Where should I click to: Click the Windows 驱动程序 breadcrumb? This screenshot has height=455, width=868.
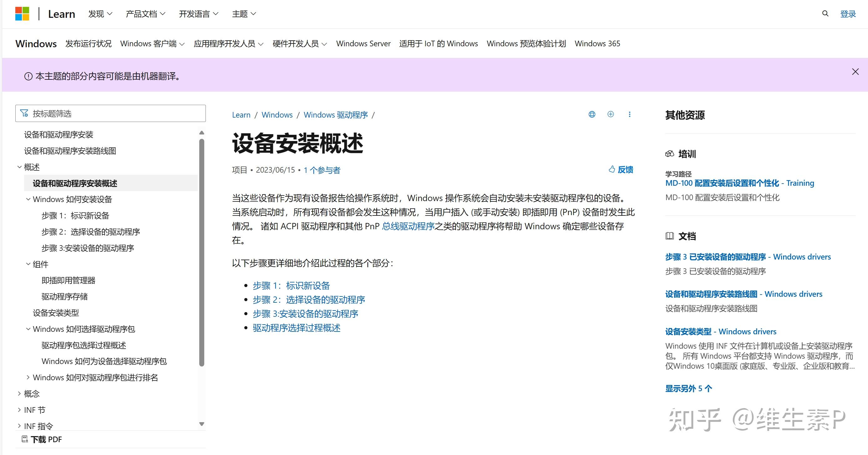point(336,115)
